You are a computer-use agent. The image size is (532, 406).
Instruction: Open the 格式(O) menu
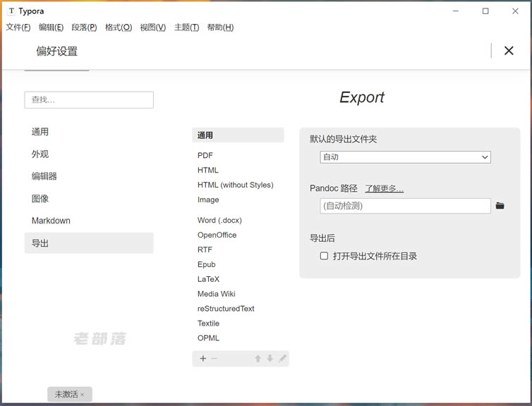[119, 27]
